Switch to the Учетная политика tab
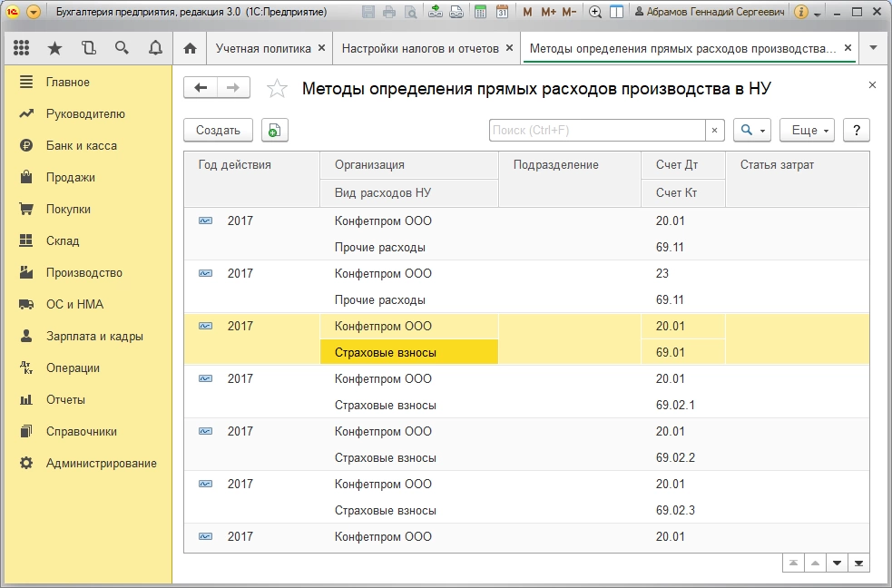Image resolution: width=892 pixels, height=588 pixels. tap(263, 48)
